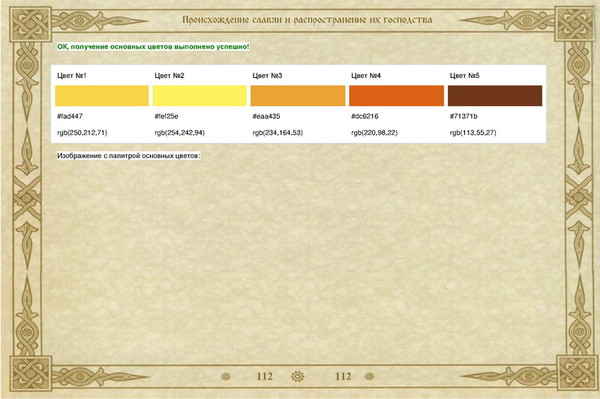Click the hex code #fad447
600x399 pixels.
pos(70,116)
